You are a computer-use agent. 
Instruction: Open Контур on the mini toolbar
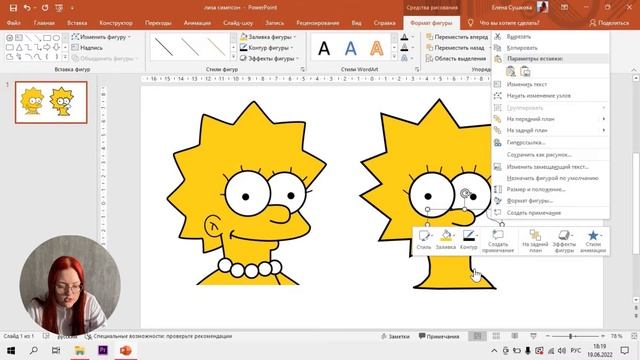click(x=469, y=240)
